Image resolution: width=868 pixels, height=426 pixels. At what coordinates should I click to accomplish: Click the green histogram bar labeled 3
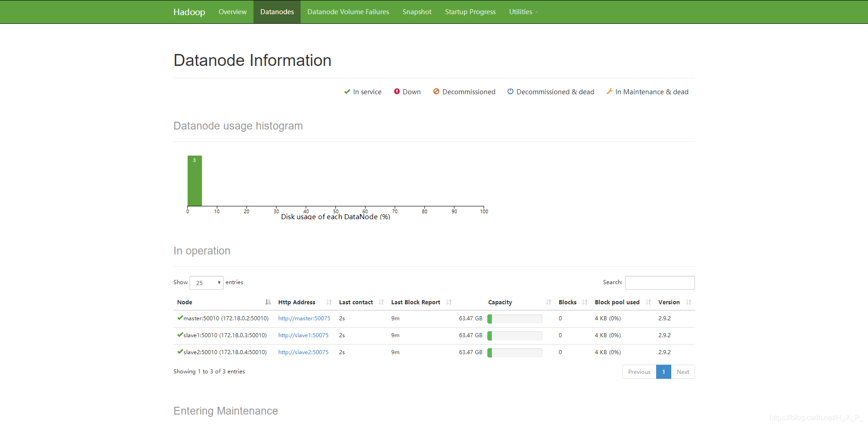(x=194, y=181)
